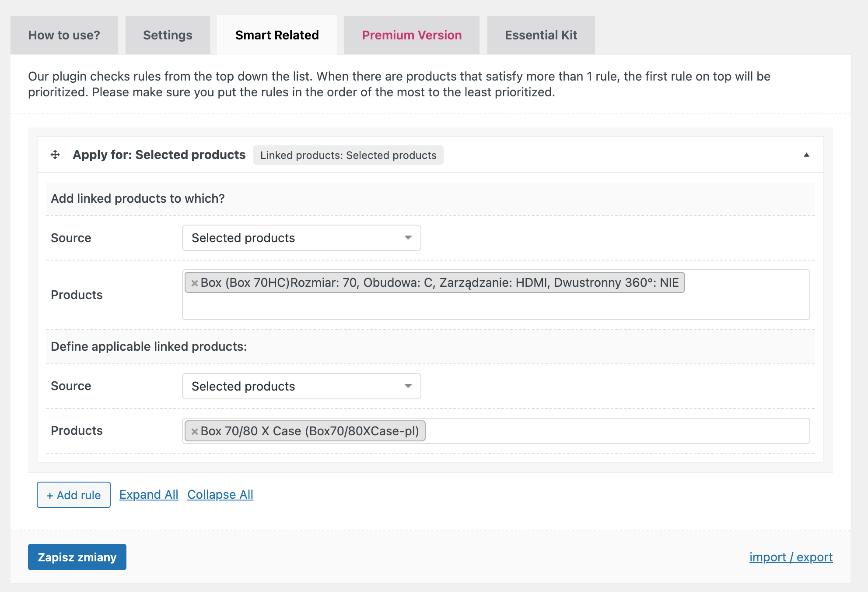Switch to the How to use? tab
This screenshot has height=592, width=868.
click(64, 35)
